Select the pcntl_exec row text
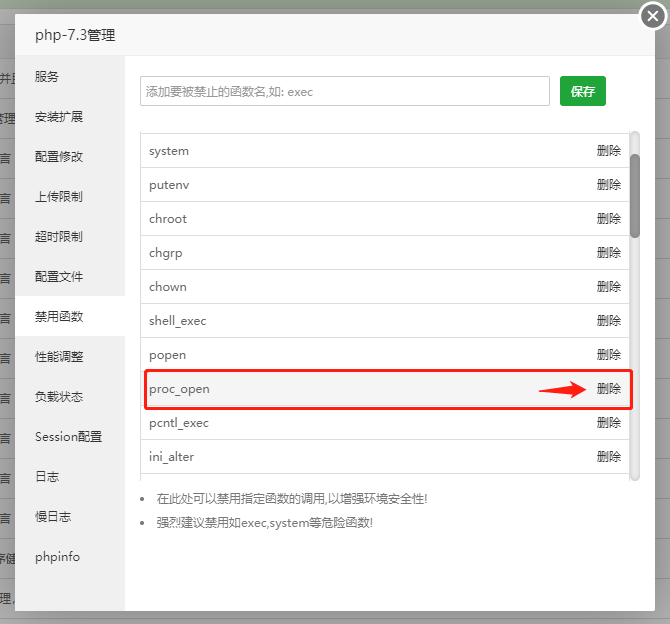The height and width of the screenshot is (624, 670). click(179, 423)
